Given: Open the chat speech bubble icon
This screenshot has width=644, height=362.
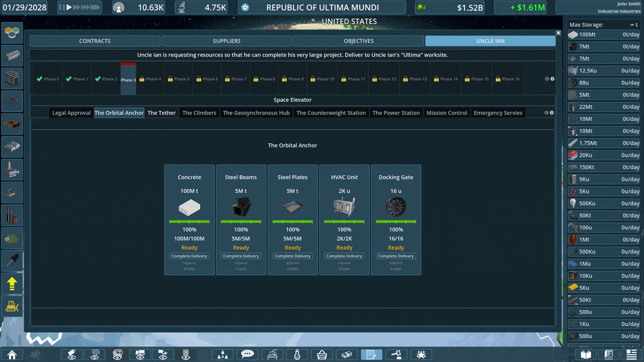Looking at the screenshot, I should [x=248, y=354].
